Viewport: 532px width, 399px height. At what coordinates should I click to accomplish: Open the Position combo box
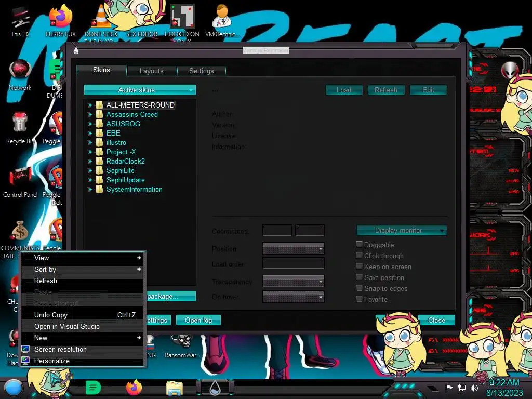pos(294,248)
